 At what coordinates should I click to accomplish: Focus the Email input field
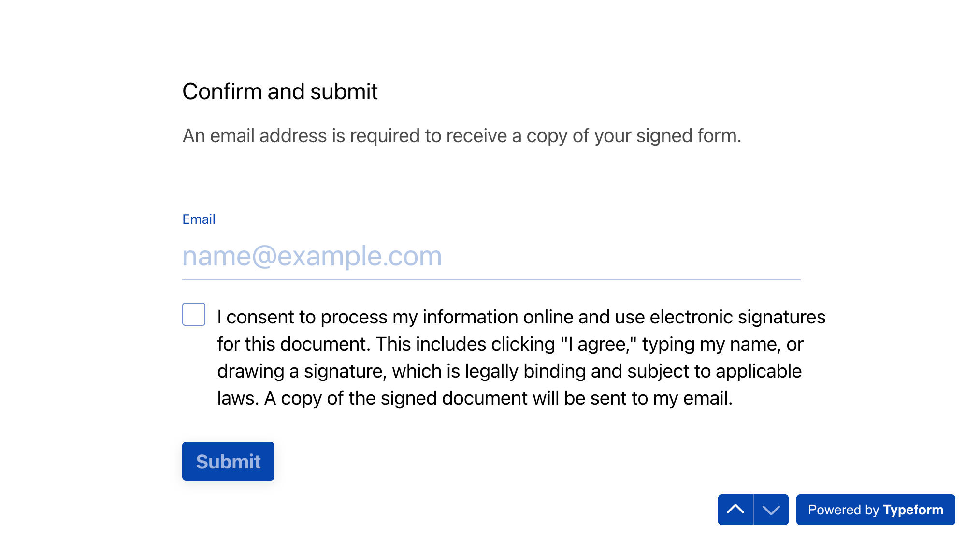point(491,256)
